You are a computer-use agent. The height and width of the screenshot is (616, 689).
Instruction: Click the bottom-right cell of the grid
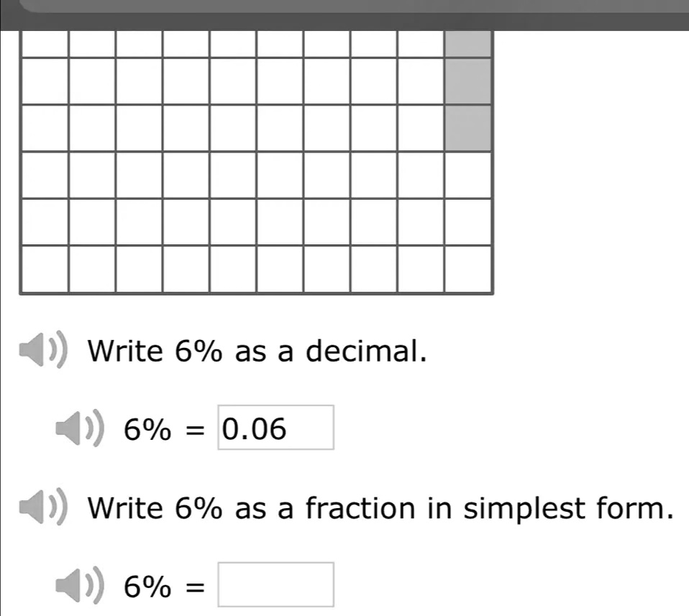(468, 269)
